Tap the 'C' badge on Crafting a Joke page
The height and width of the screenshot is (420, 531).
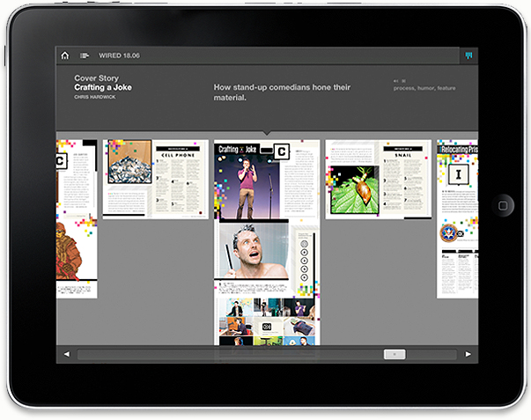tap(282, 151)
